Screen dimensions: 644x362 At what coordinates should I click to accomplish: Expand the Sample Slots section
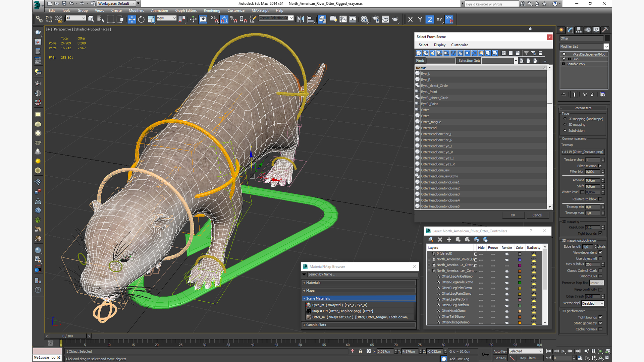coord(360,325)
